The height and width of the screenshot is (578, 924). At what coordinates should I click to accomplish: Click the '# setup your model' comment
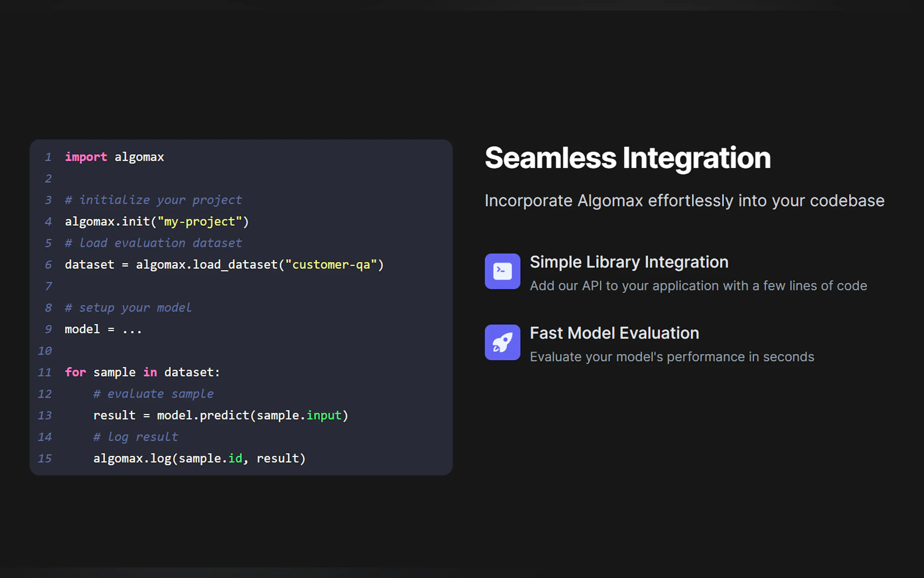click(x=128, y=308)
